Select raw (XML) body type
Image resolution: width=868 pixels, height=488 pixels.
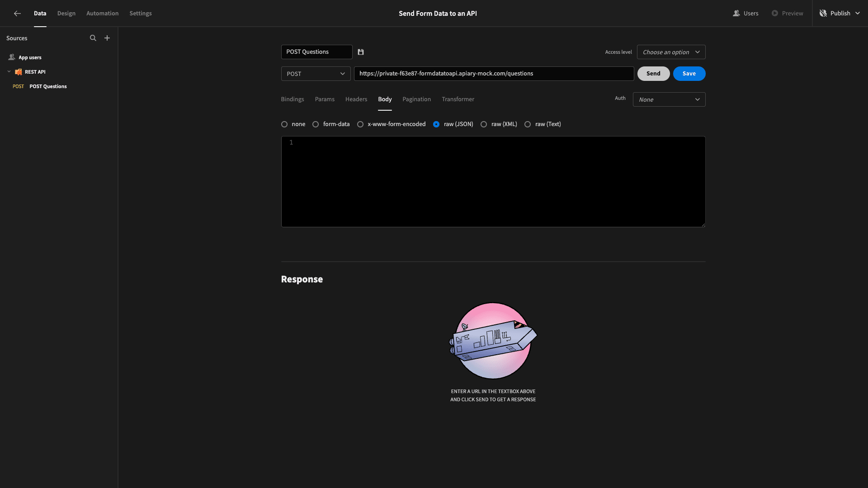click(484, 124)
